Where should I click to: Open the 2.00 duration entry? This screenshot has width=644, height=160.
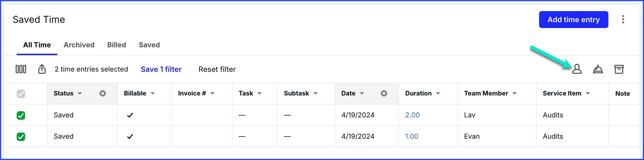(412, 115)
